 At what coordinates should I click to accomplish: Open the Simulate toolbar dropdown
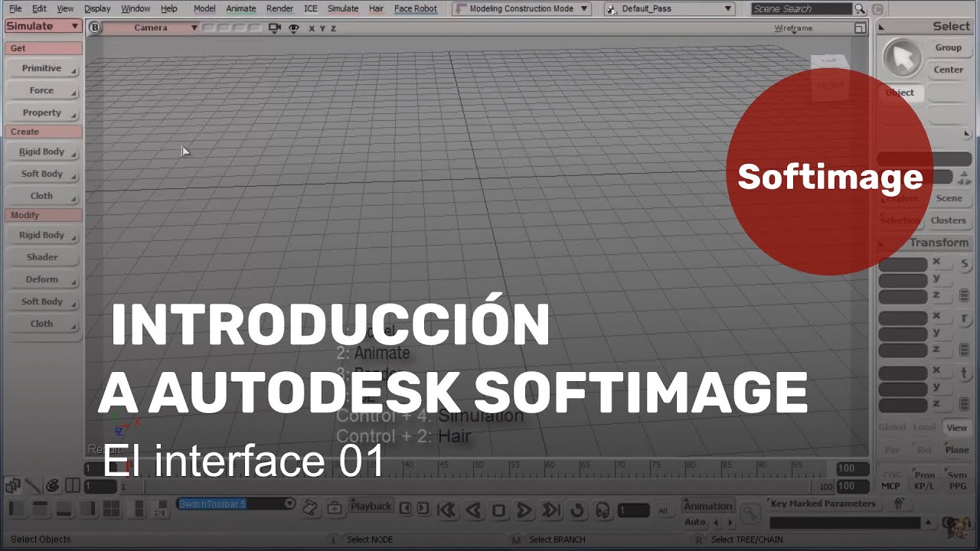coord(43,26)
